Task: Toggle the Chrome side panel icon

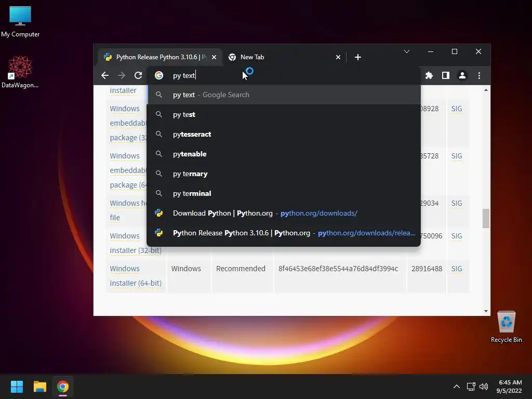Action: [445, 75]
